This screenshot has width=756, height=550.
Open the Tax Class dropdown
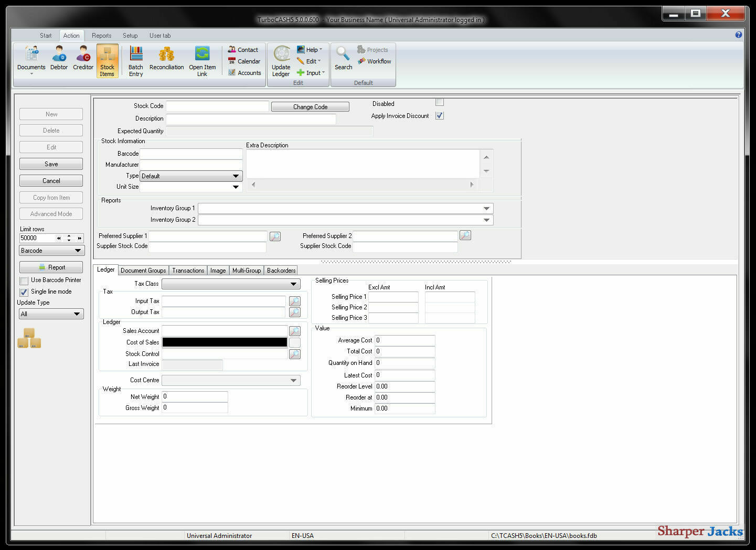tap(231, 284)
